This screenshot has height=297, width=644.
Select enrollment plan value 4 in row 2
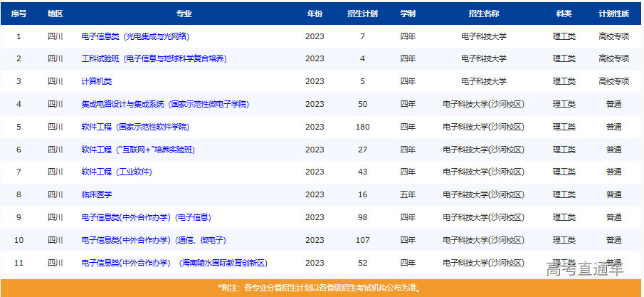click(x=362, y=59)
